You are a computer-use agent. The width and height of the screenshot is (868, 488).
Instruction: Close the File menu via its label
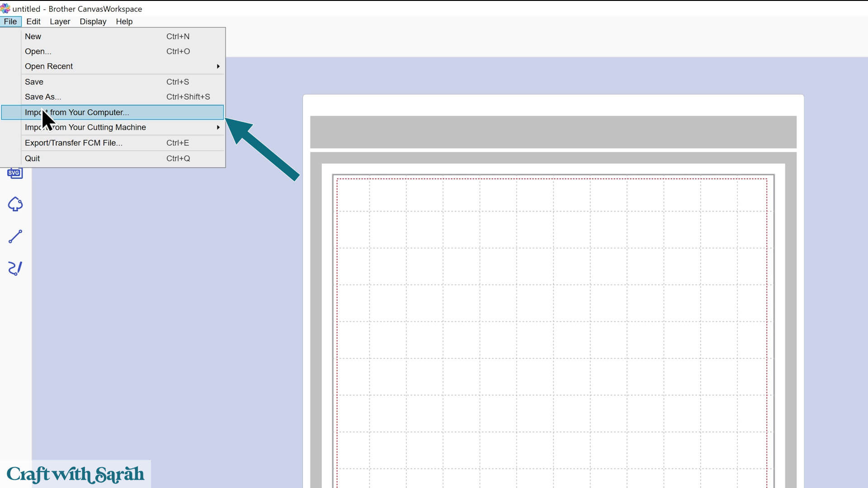pos(10,22)
